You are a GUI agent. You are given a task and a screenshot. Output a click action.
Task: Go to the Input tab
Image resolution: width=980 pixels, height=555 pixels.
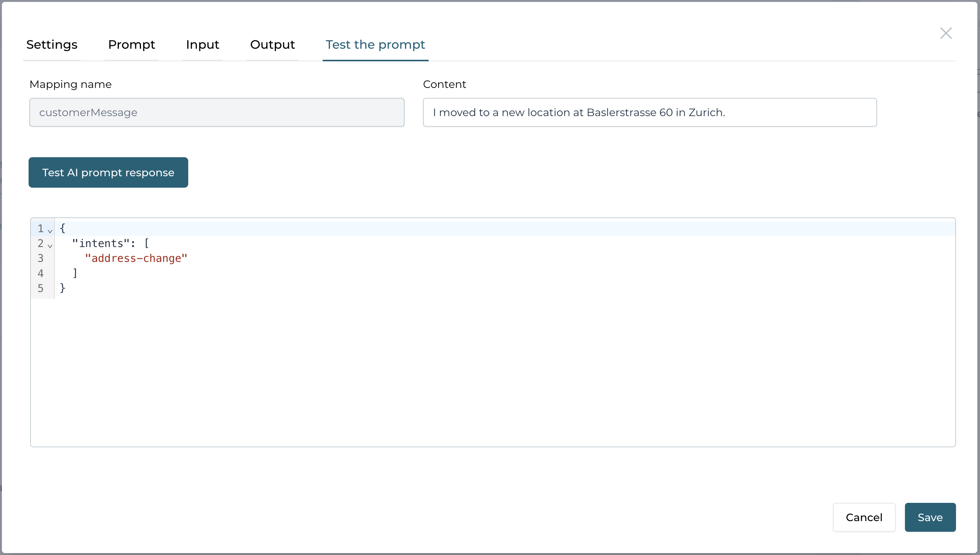click(x=202, y=45)
